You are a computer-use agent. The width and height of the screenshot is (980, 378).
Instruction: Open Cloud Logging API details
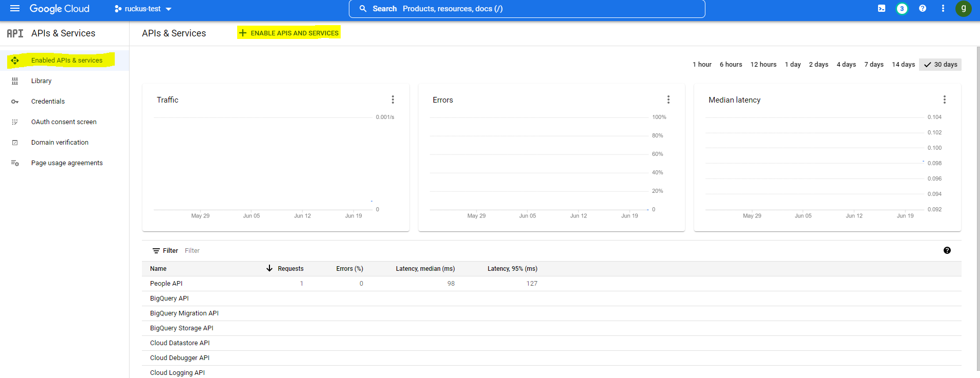(x=177, y=373)
